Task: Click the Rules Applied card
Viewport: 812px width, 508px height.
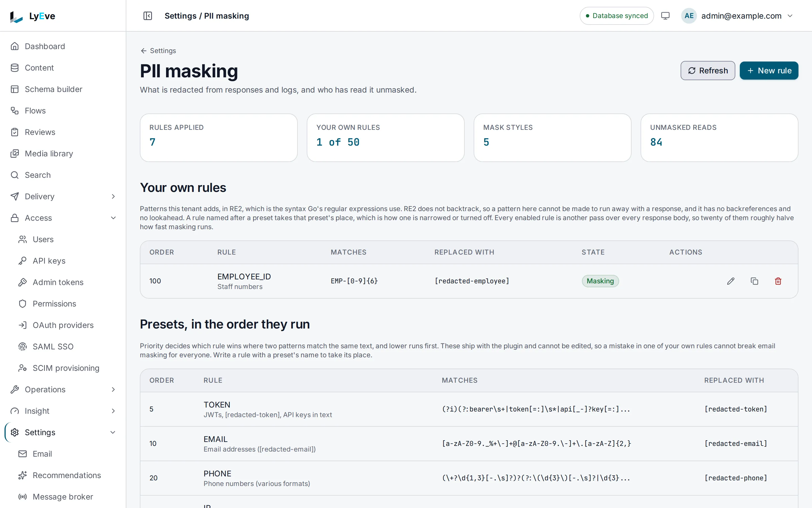Action: point(219,138)
